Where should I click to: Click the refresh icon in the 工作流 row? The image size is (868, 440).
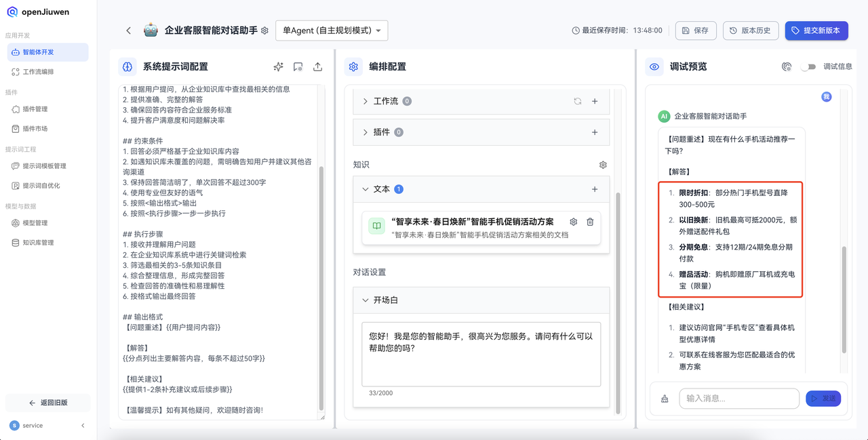[577, 100]
